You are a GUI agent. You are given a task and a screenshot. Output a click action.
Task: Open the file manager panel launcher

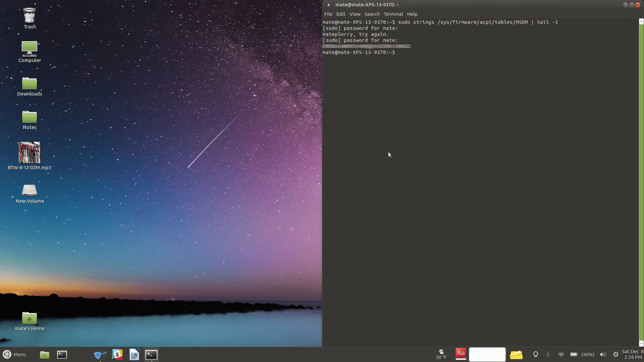tap(44, 355)
